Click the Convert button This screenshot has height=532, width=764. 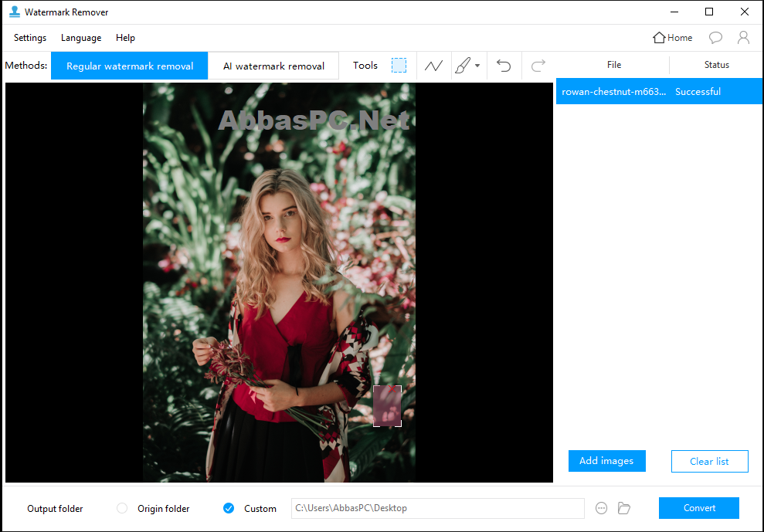[698, 508]
